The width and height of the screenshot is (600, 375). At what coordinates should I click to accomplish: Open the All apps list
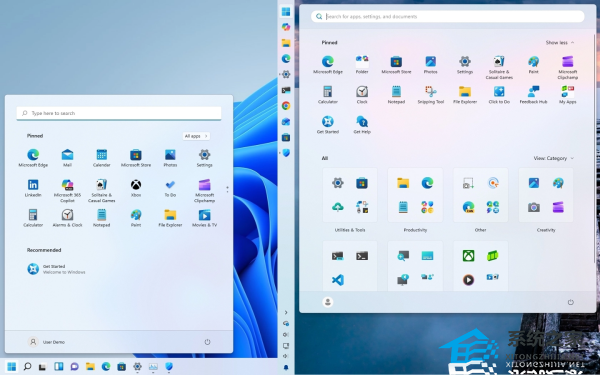pyautogui.click(x=196, y=136)
